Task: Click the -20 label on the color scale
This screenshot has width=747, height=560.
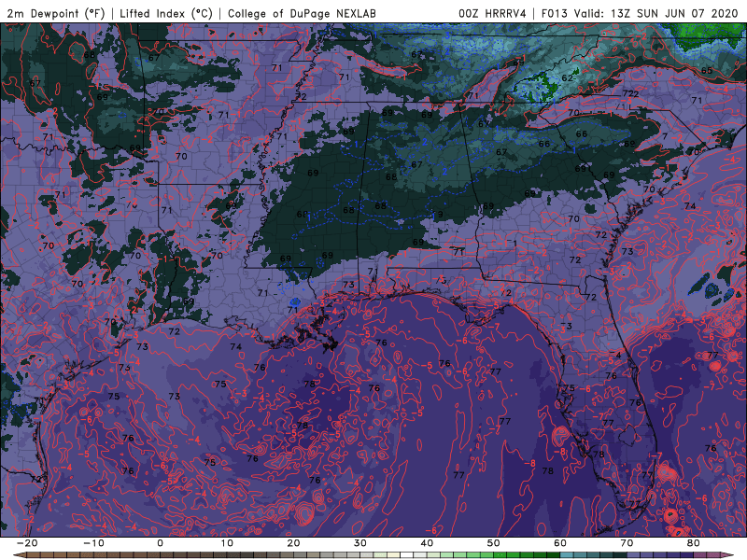Action: click(27, 543)
